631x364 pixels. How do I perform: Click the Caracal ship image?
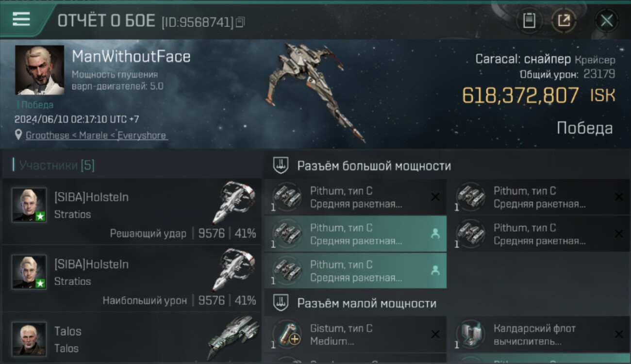point(316,92)
